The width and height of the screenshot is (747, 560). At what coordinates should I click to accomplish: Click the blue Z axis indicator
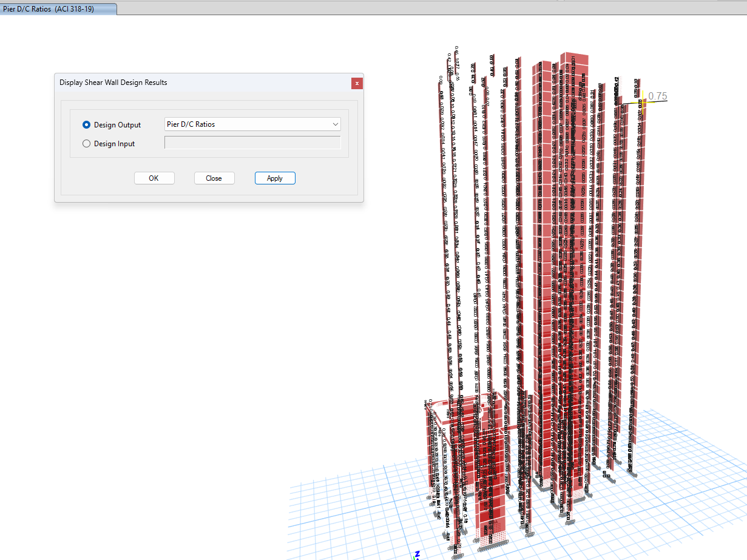[417, 555]
